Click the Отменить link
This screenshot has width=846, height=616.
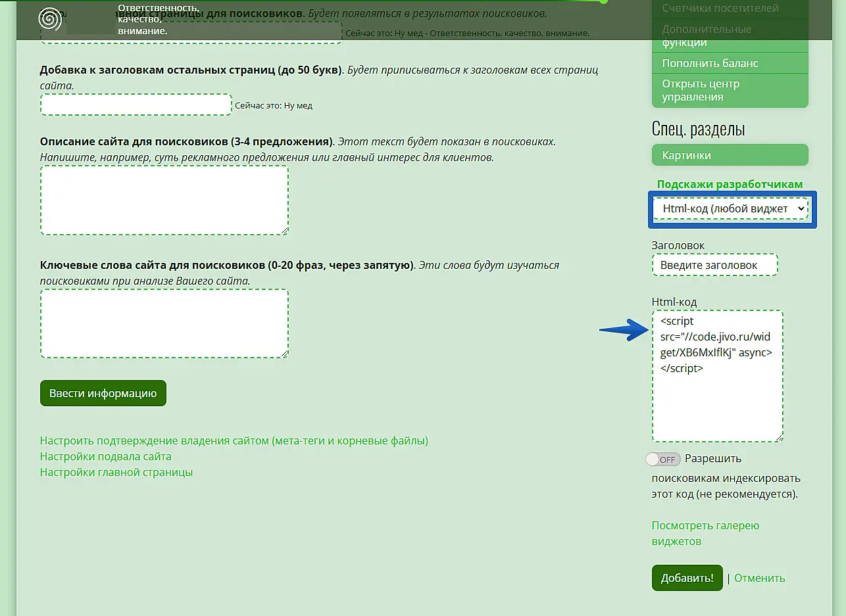pos(759,579)
